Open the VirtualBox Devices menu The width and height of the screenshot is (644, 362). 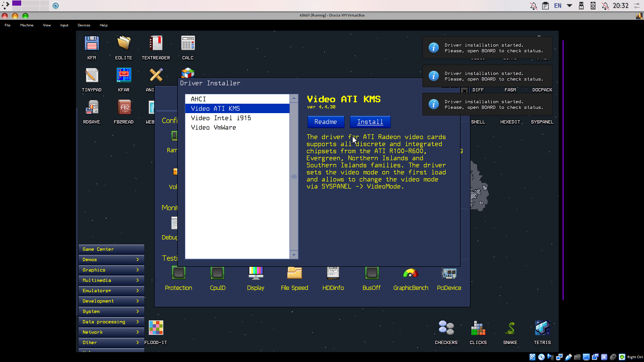(x=84, y=25)
